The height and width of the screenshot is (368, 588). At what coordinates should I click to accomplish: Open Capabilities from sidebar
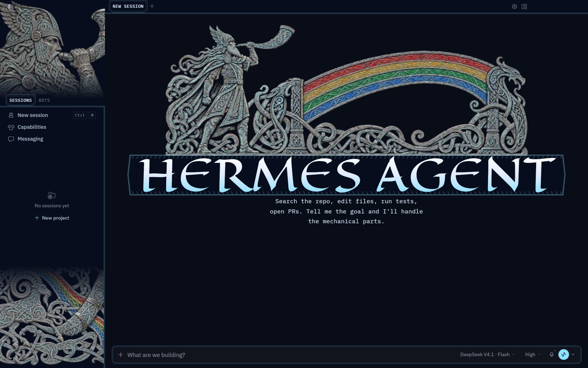point(52,127)
